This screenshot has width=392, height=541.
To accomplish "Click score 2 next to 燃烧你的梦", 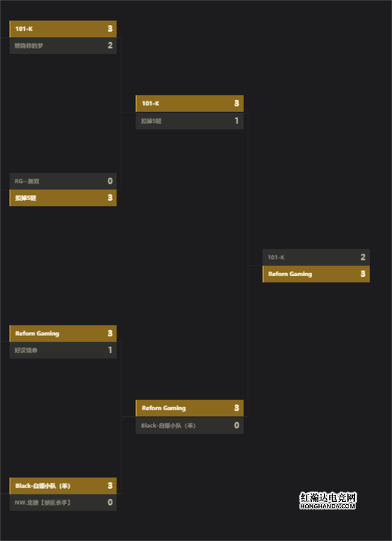I will 110,46.
